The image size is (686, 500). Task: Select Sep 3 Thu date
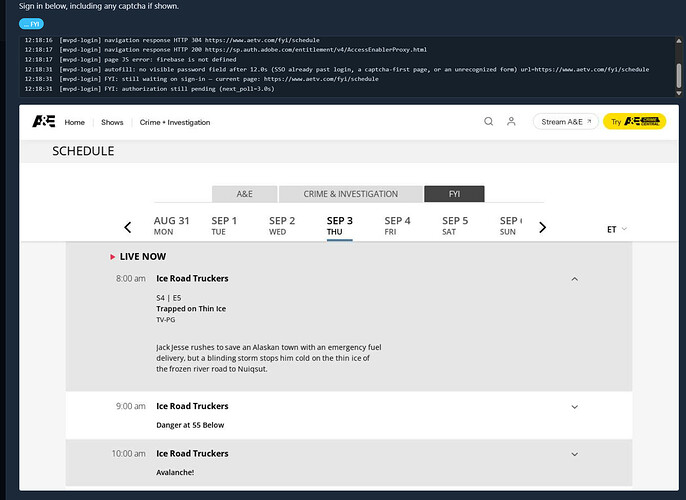click(340, 226)
